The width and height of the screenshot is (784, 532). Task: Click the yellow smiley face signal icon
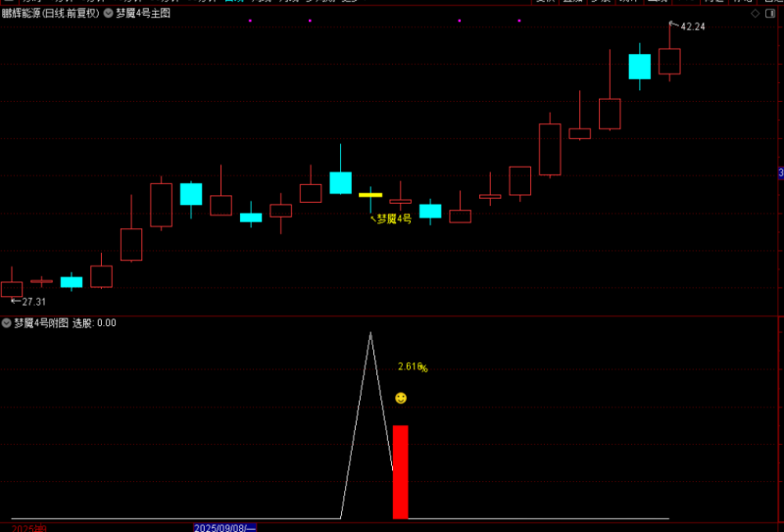pos(401,399)
